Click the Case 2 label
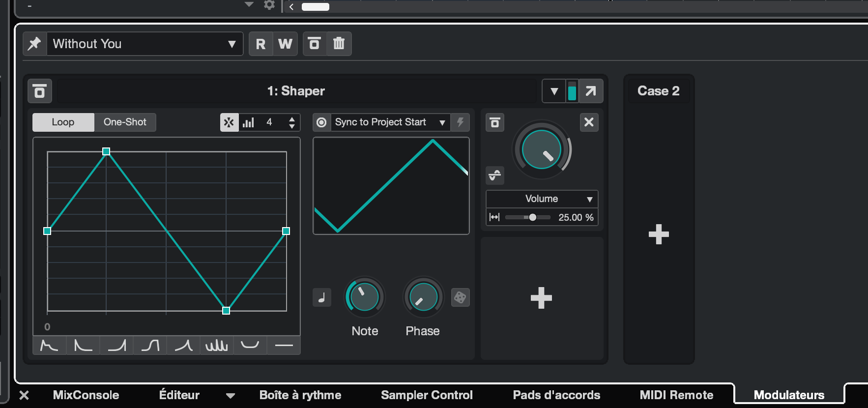The height and width of the screenshot is (408, 868). pyautogui.click(x=659, y=91)
